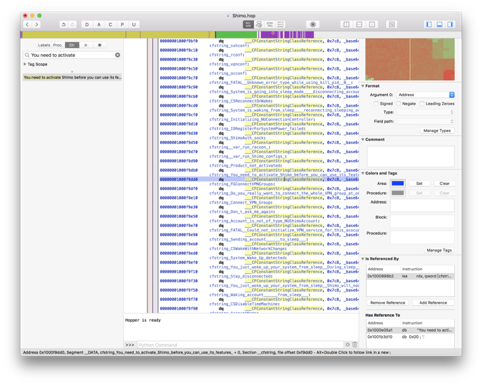This screenshot has width=482, height=385.
Task: Toggle the left sidebar panel icon
Action: click(x=429, y=24)
